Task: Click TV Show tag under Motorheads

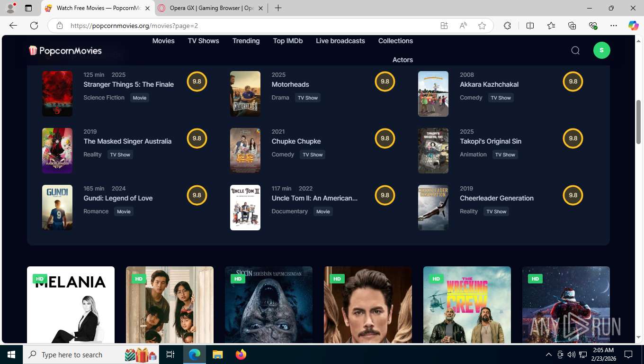Action: pyautogui.click(x=308, y=98)
